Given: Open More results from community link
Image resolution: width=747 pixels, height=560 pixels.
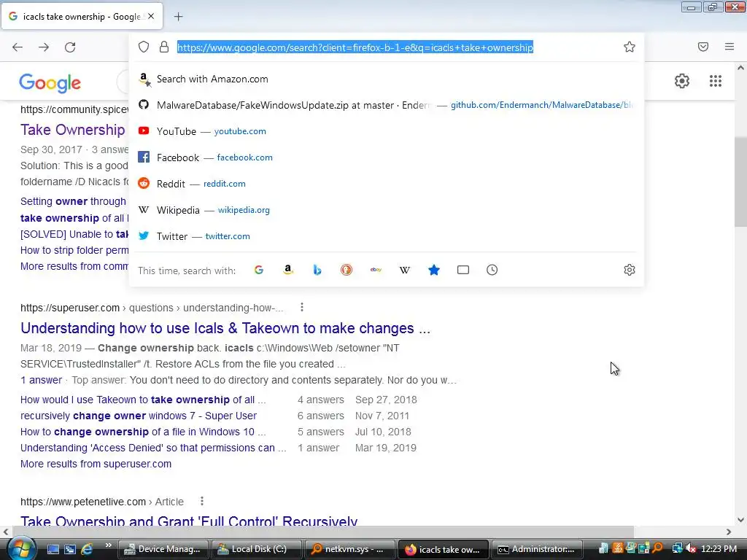Looking at the screenshot, I should [x=74, y=266].
